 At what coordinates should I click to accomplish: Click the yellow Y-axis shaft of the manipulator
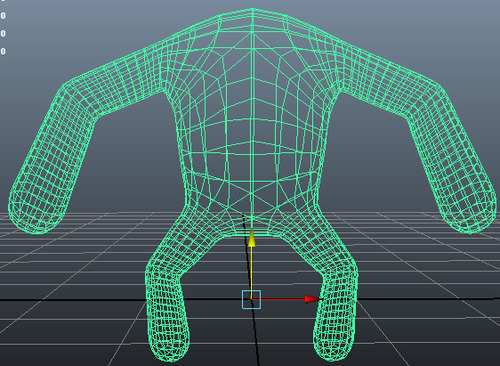(x=252, y=268)
